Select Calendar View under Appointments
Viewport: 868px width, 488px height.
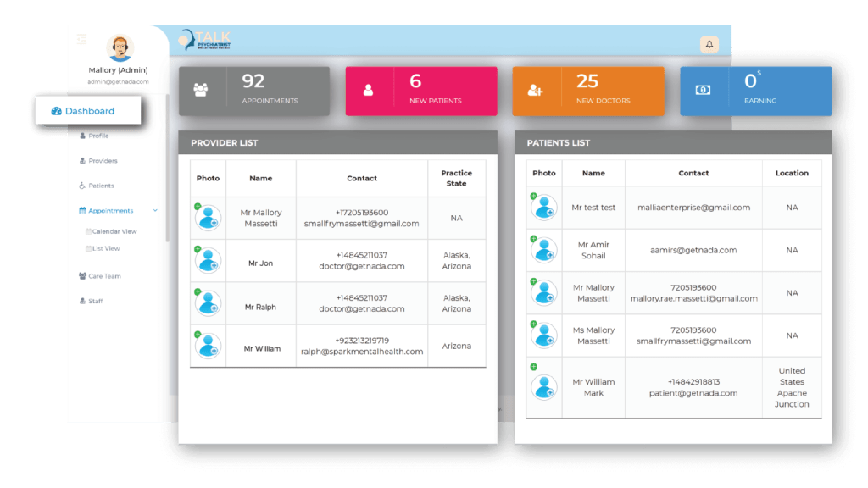click(x=114, y=231)
